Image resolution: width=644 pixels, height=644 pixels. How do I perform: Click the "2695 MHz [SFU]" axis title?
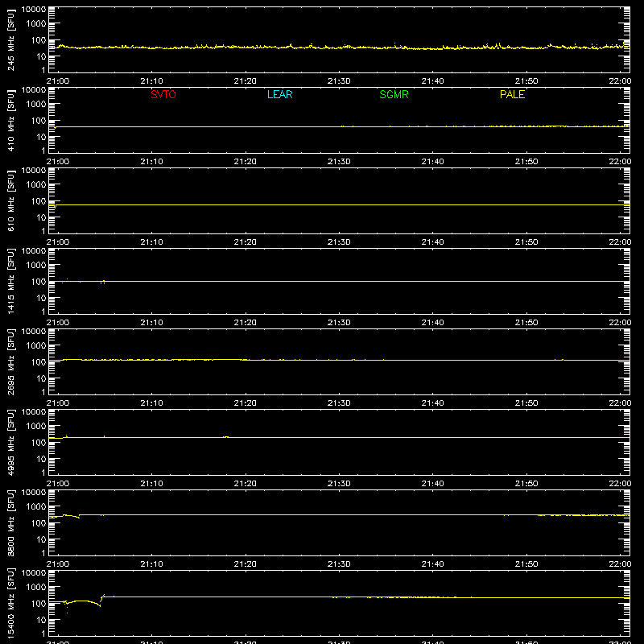click(11, 361)
